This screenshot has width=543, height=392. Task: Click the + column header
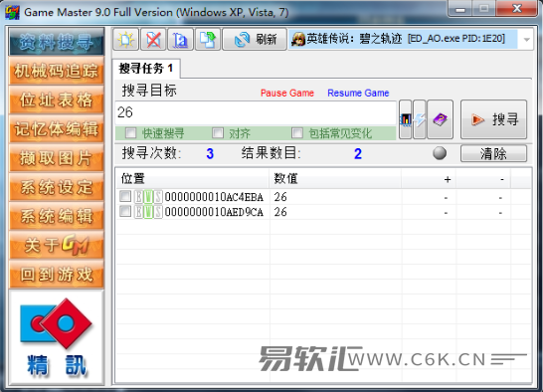coord(429,179)
